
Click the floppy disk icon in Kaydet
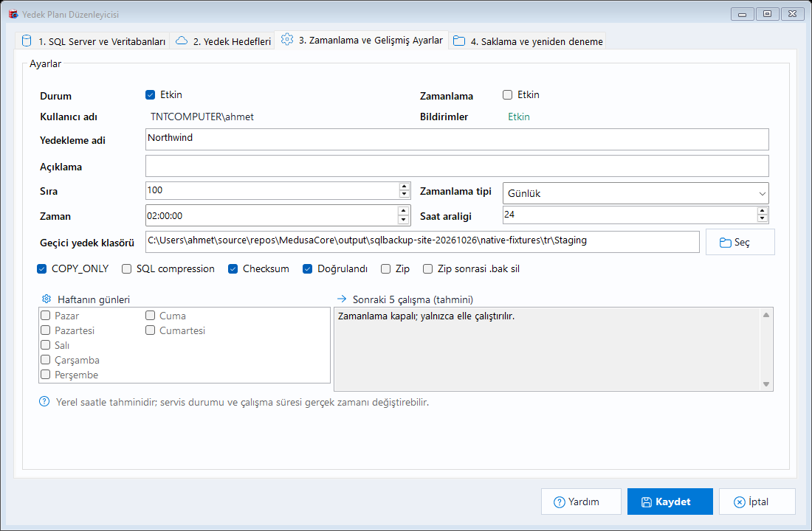647,502
